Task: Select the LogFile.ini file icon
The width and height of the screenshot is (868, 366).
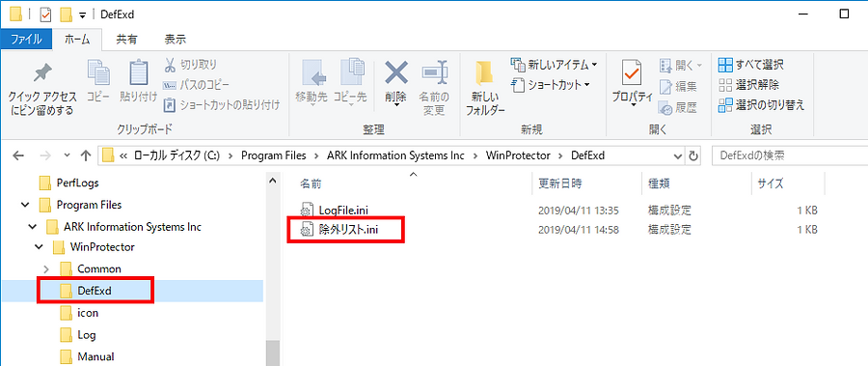Action: (307, 211)
